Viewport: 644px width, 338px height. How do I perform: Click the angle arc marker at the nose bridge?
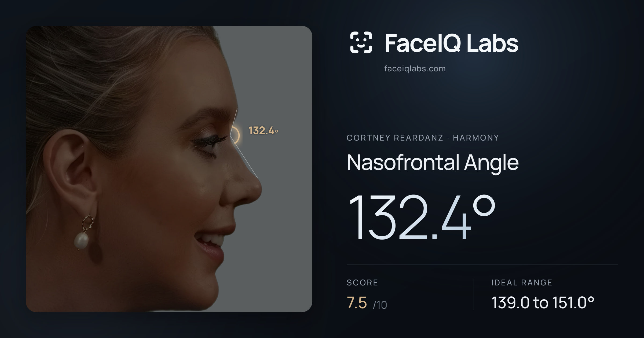[x=235, y=135]
